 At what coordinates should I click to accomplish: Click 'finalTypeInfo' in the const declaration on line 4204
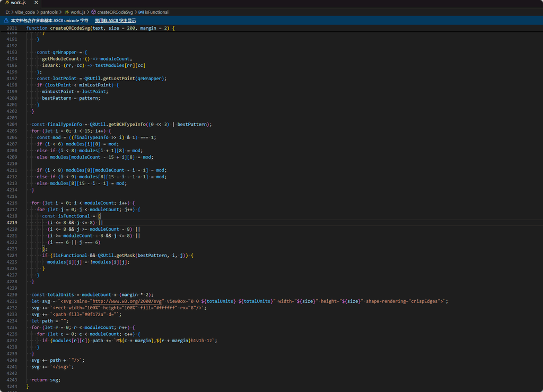point(64,124)
